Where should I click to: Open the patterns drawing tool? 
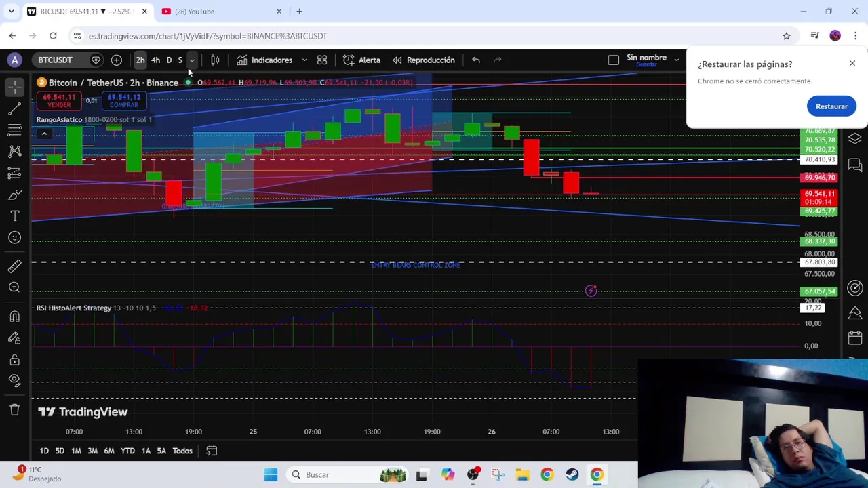14,152
